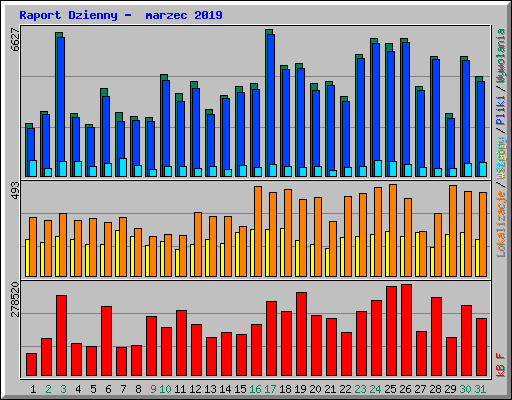The height and width of the screenshot is (400, 512).
Task: Click the title Raport Dzienny marzec 2019
Action: [x=121, y=15]
